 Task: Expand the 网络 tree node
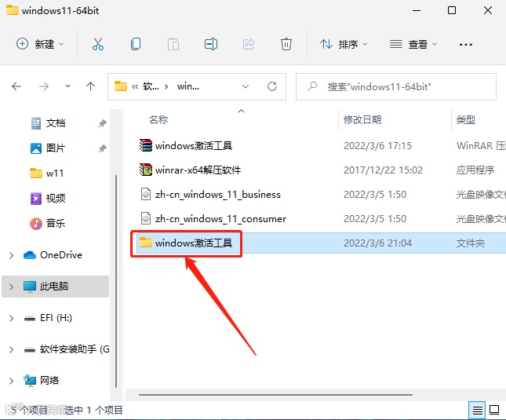pyautogui.click(x=11, y=381)
